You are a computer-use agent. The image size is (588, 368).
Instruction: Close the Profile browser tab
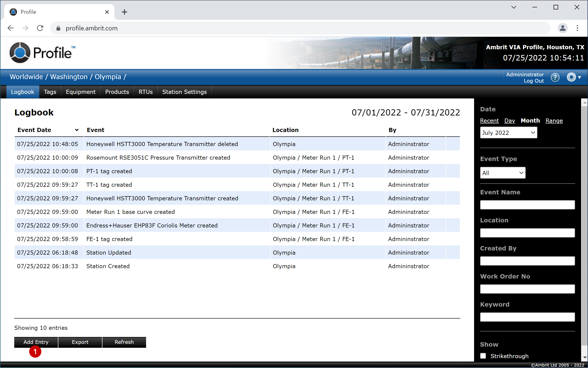[107, 12]
